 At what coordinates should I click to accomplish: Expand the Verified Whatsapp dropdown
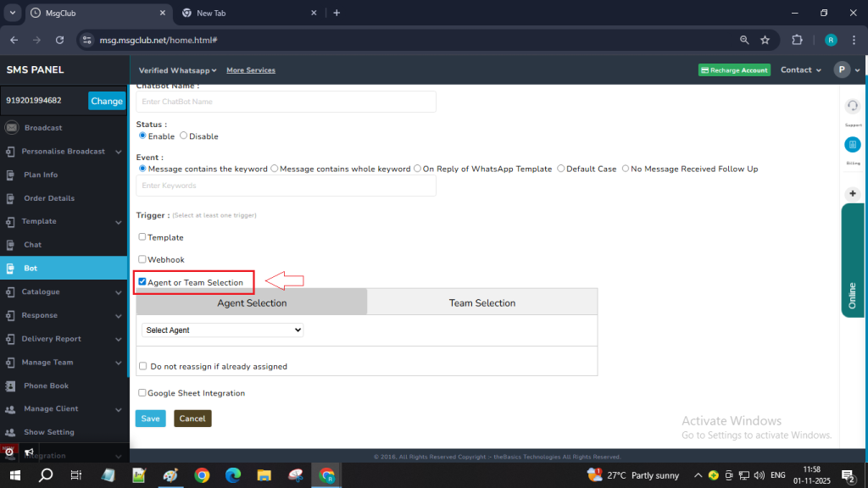point(178,70)
